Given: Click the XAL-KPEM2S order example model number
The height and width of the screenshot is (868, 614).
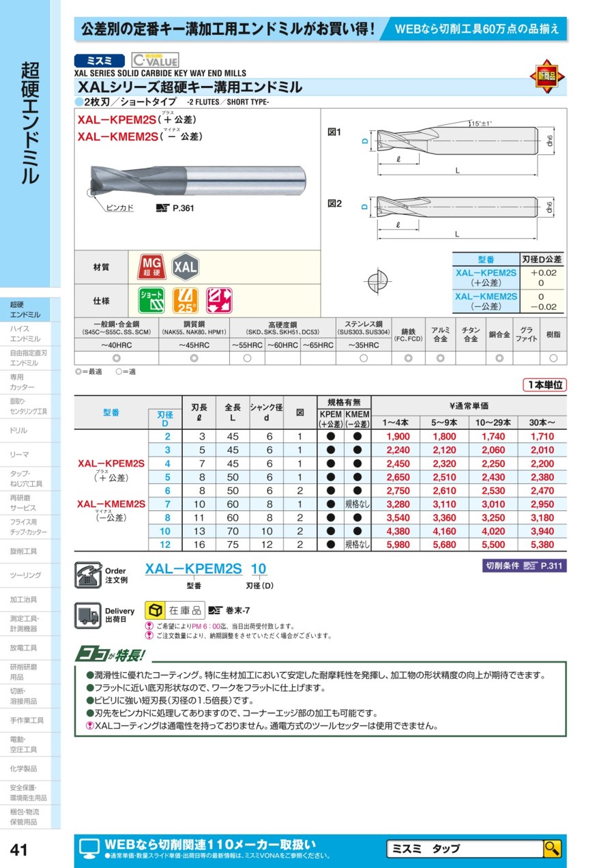Looking at the screenshot, I should [194, 568].
